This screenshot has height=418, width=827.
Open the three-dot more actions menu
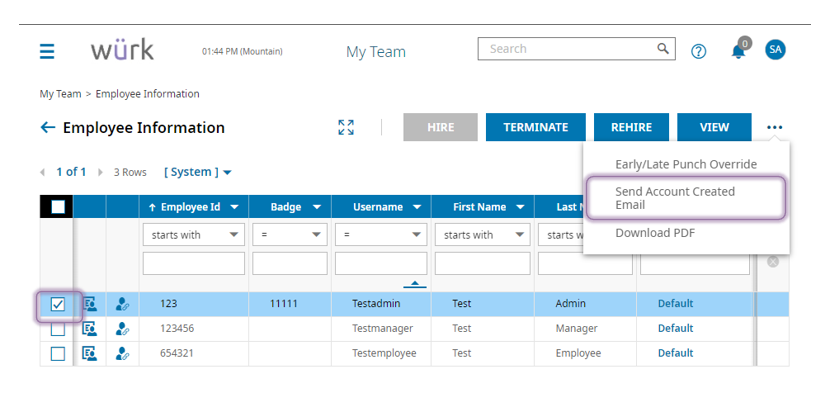(x=775, y=127)
